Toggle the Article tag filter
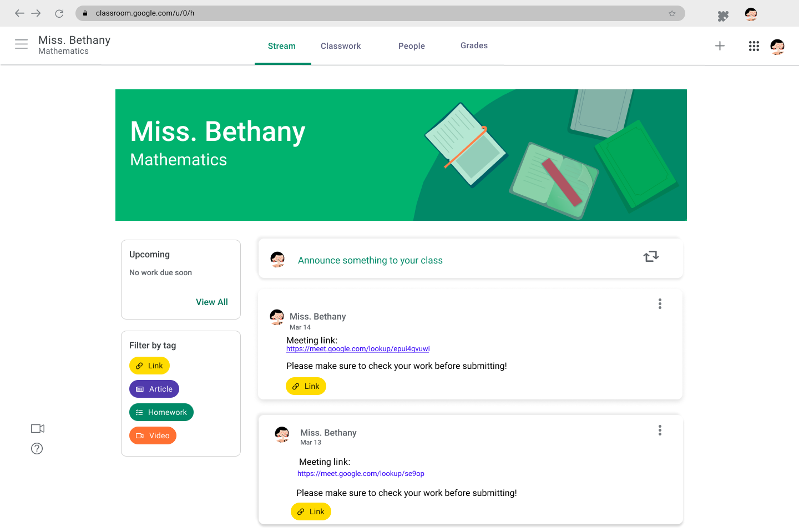Viewport: 799px width, 532px height. pyautogui.click(x=154, y=389)
